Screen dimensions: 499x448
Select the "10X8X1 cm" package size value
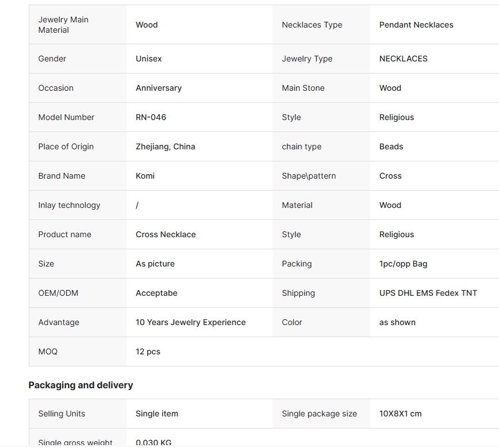(400, 414)
